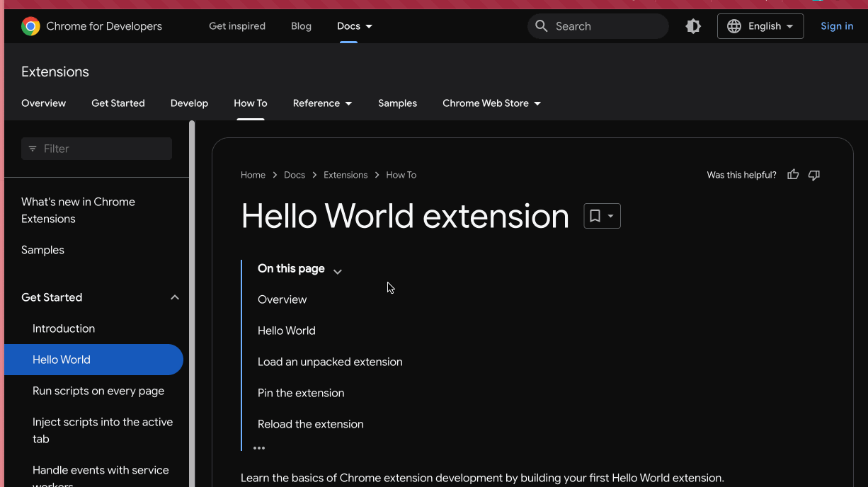Click the search magnifier icon
The width and height of the screenshot is (868, 487).
(x=542, y=26)
